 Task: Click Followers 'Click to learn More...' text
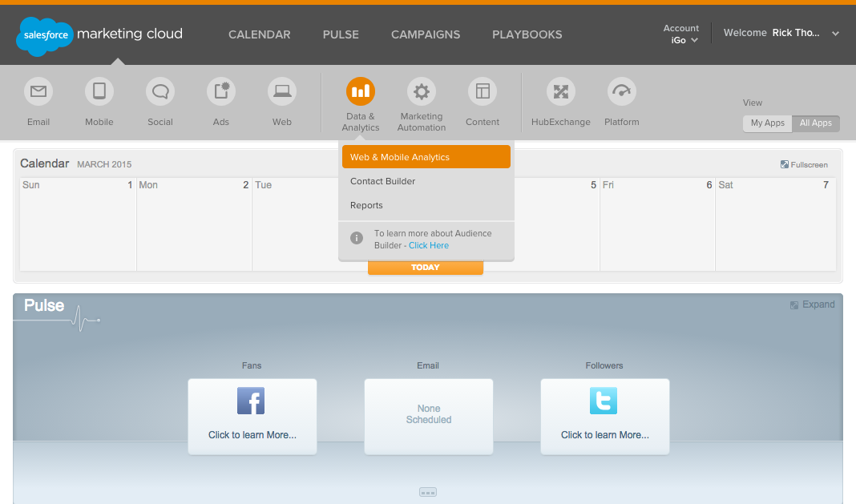605,435
